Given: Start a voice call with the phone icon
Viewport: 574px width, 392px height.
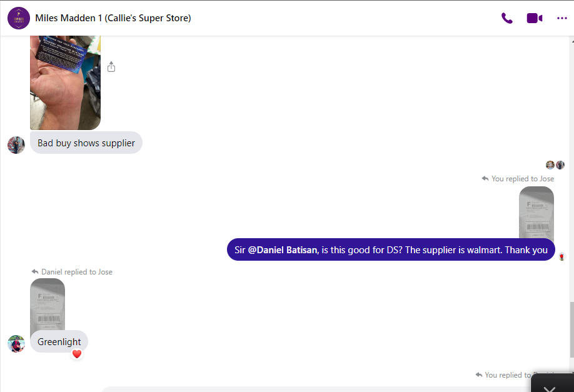Looking at the screenshot, I should (x=506, y=18).
